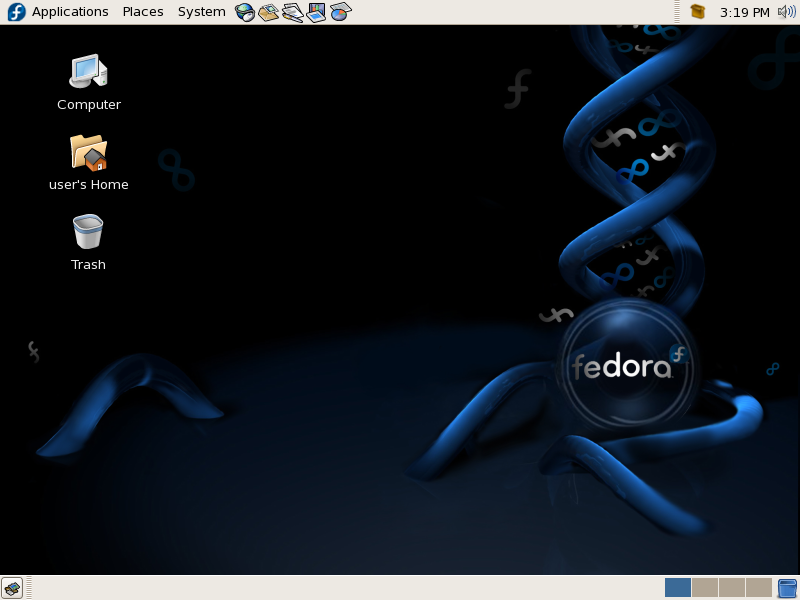This screenshot has height=600, width=800.
Task: Launch the email client envelope icon
Action: (x=268, y=12)
